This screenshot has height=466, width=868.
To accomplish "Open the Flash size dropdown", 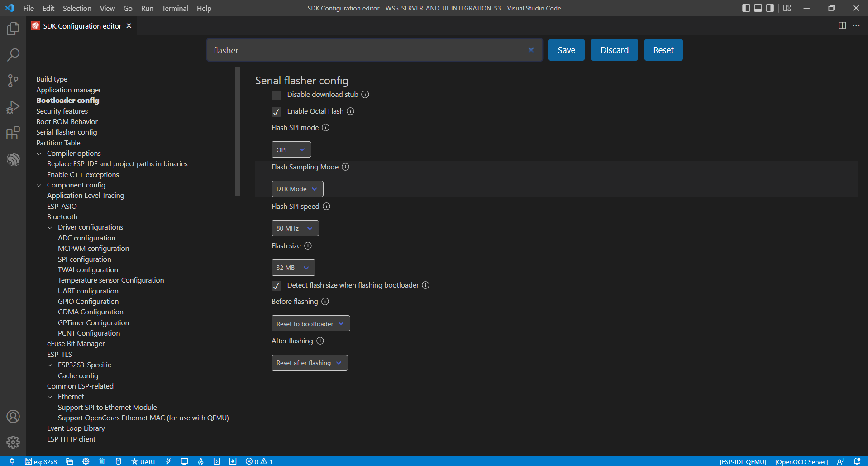I will (293, 268).
